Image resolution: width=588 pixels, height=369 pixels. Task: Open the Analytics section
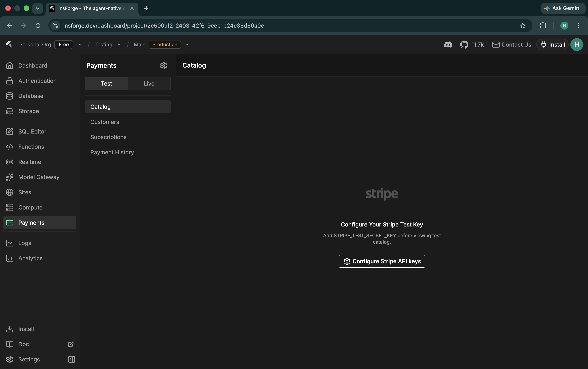pyautogui.click(x=40, y=258)
